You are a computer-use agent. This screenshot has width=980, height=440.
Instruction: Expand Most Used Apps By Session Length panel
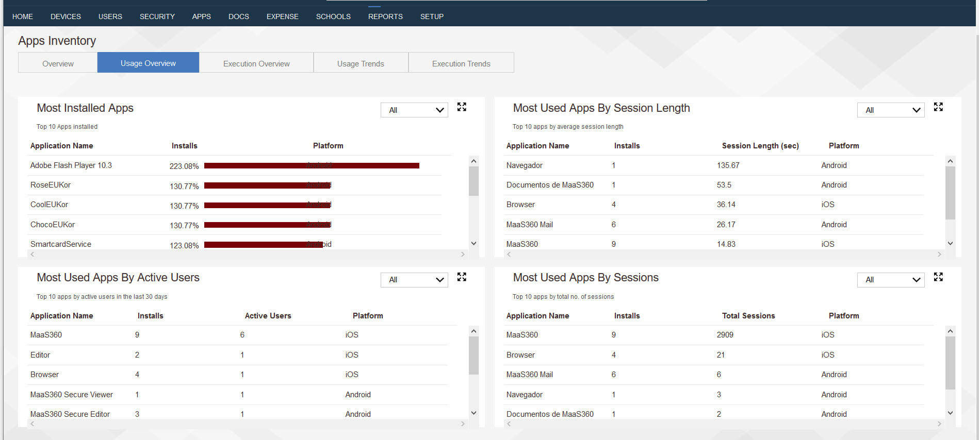click(x=938, y=107)
